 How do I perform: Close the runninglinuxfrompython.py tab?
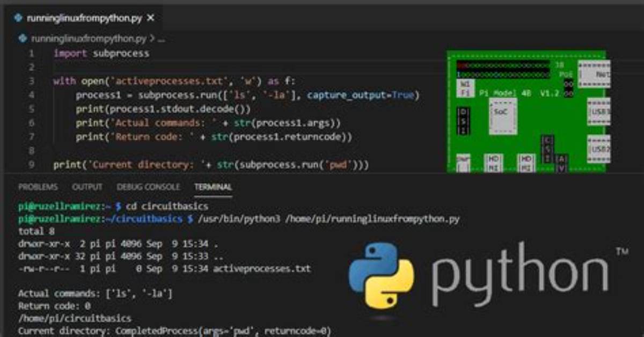[x=150, y=18]
